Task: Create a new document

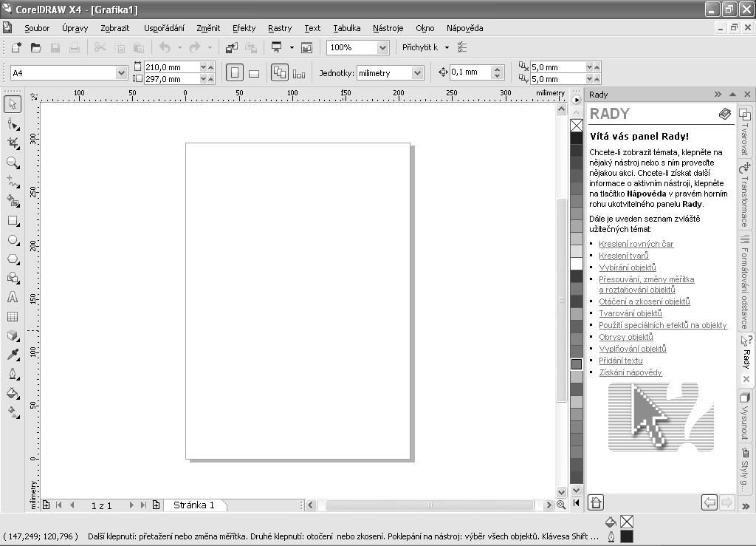Action: tap(16, 47)
